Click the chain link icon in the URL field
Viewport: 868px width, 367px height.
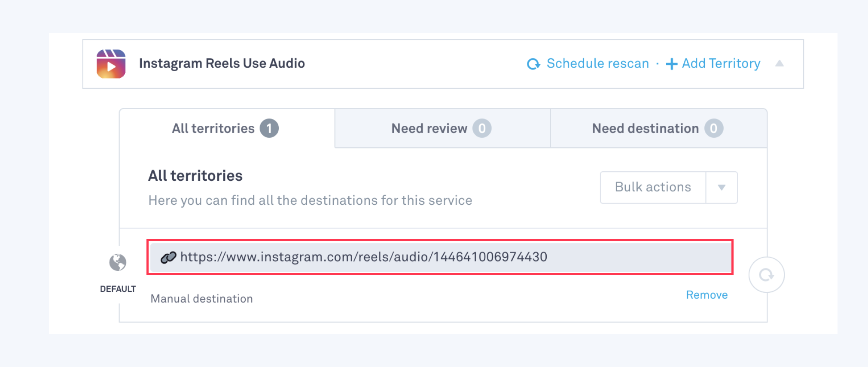168,257
